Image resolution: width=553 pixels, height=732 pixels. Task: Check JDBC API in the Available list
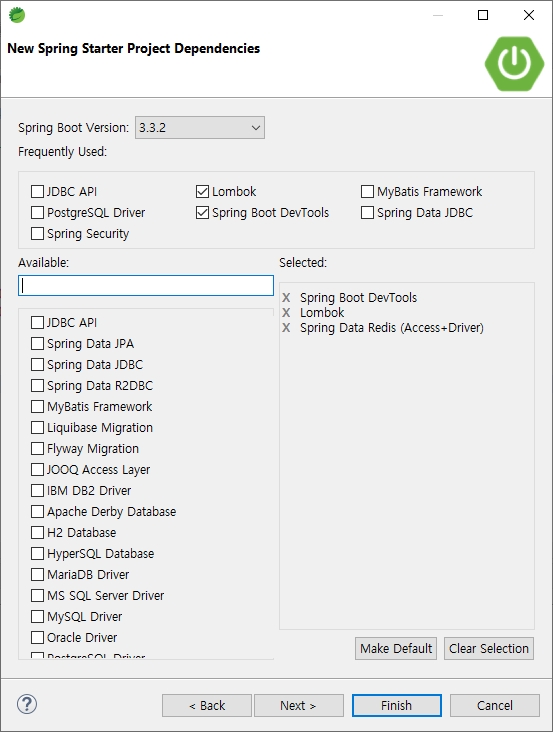[37, 323]
